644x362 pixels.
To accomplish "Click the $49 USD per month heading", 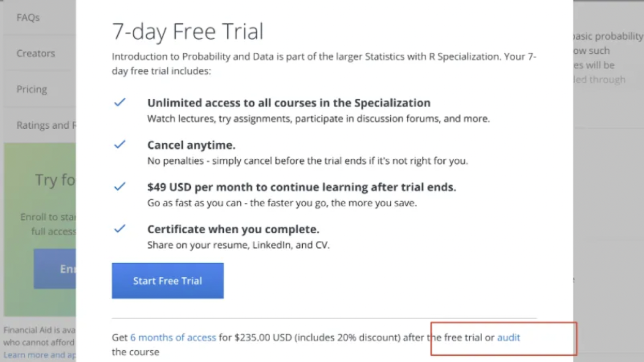I will pyautogui.click(x=301, y=187).
